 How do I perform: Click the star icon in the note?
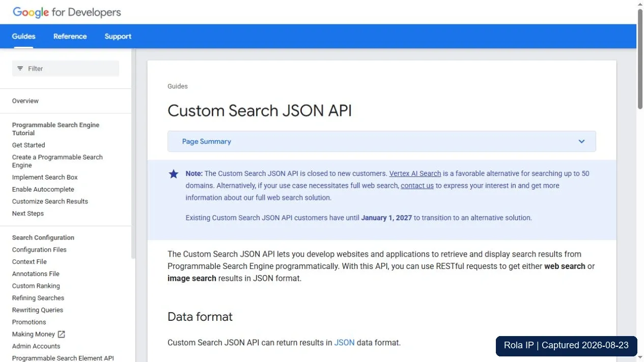pos(174,174)
